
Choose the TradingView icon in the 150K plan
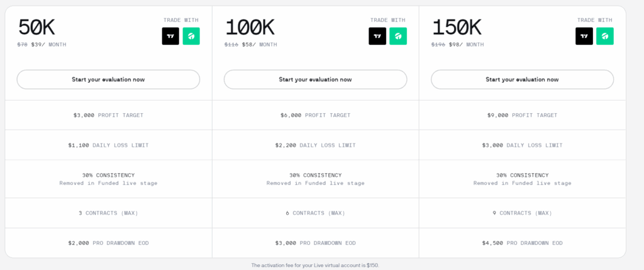(584, 37)
